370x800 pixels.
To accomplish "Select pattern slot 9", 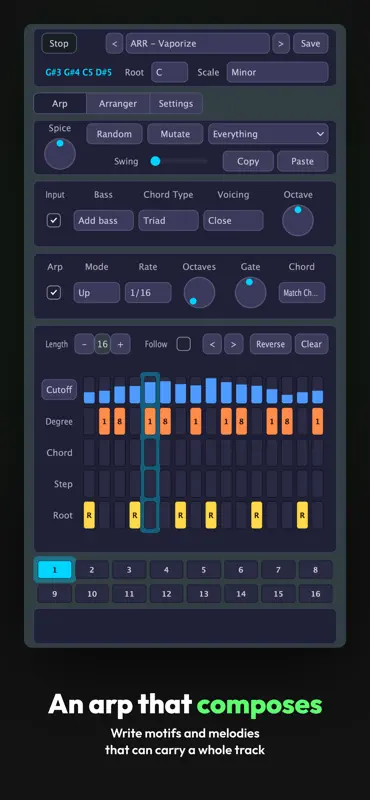I will point(55,594).
